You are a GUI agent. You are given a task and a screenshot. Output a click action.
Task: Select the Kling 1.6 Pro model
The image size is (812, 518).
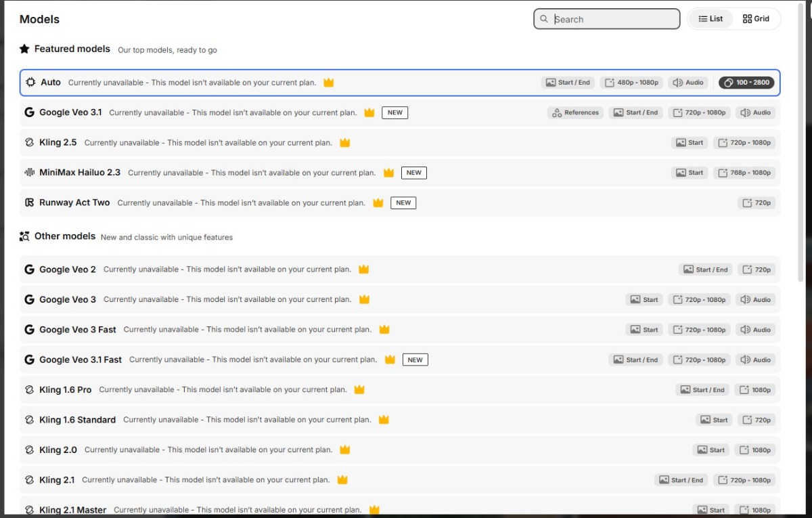pos(66,390)
